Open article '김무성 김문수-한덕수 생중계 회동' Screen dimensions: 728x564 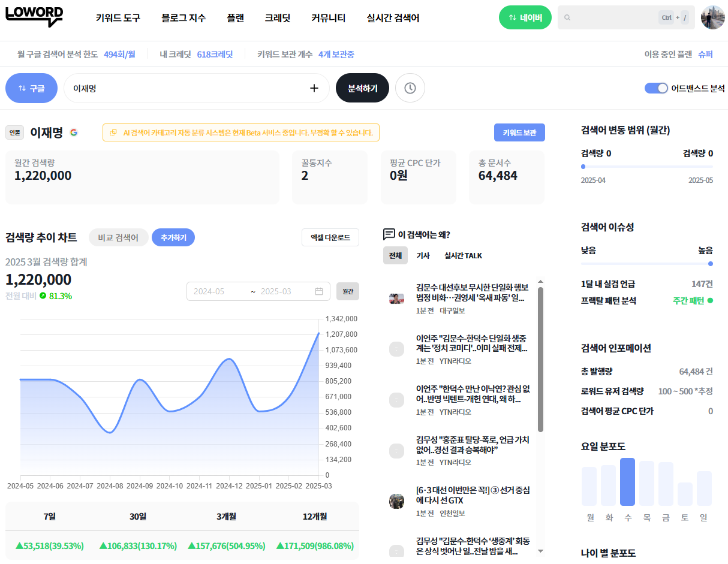(x=473, y=546)
